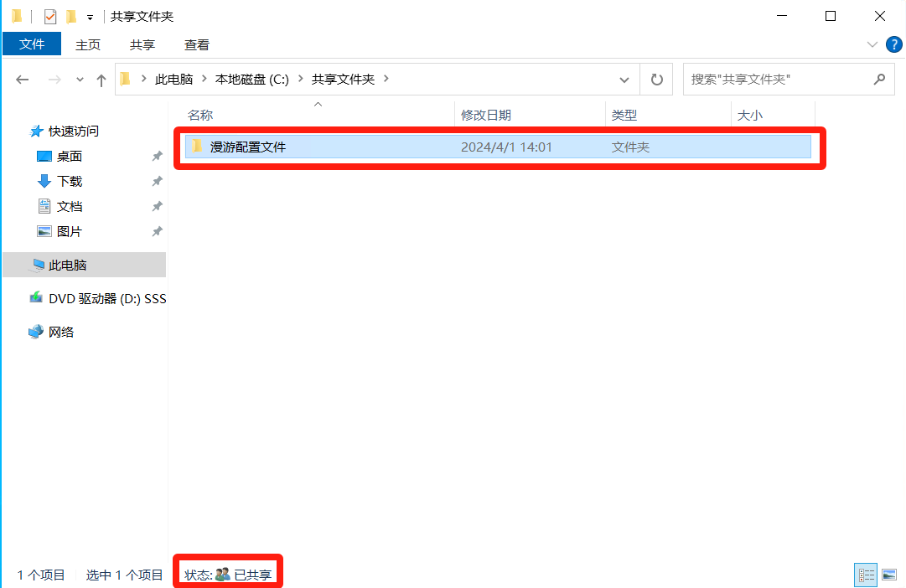The image size is (906, 588).
Task: Switch to large icons view
Action: coord(888,575)
